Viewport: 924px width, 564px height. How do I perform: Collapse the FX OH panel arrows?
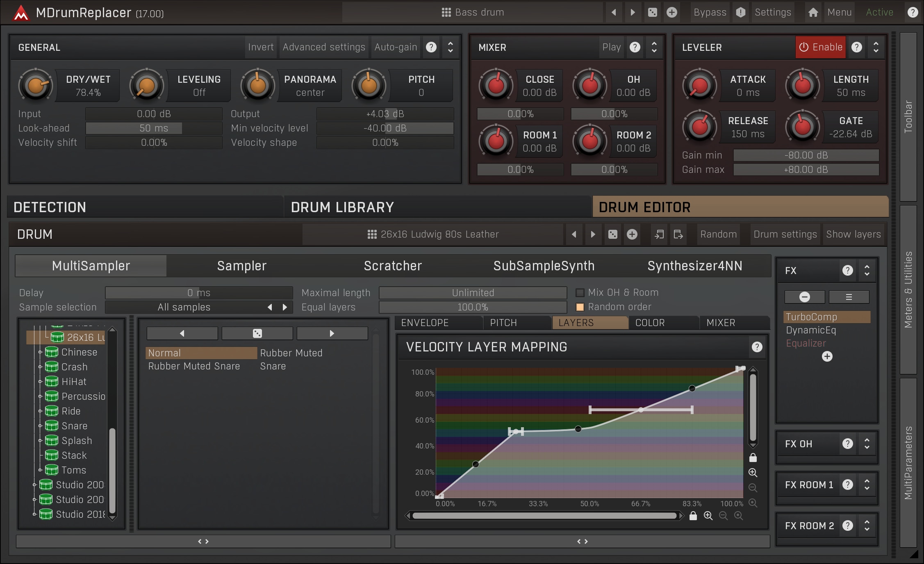click(867, 444)
